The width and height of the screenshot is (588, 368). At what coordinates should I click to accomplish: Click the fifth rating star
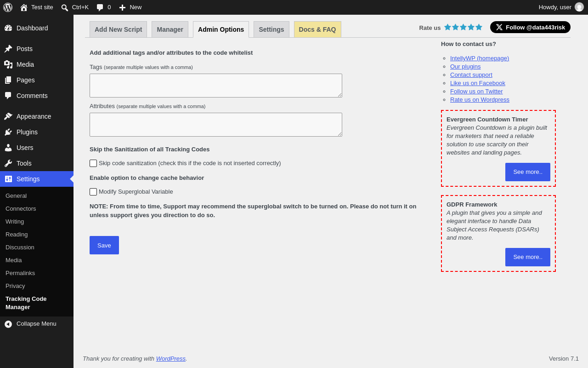479,27
